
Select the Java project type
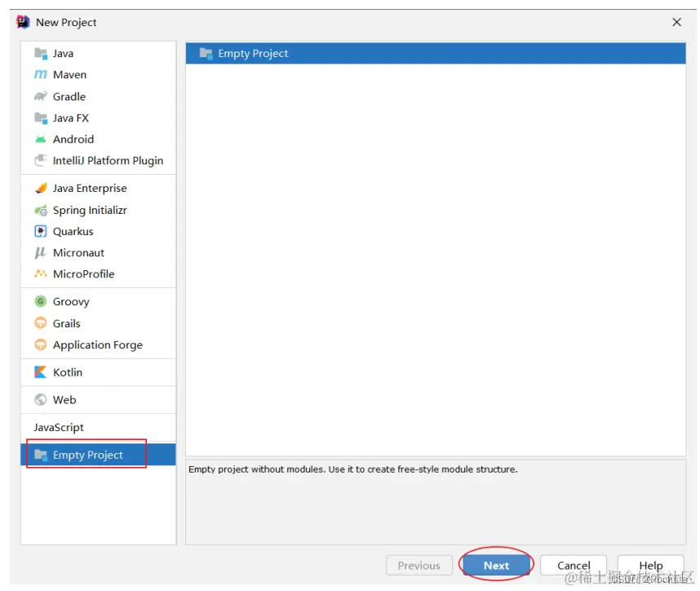tap(98, 54)
